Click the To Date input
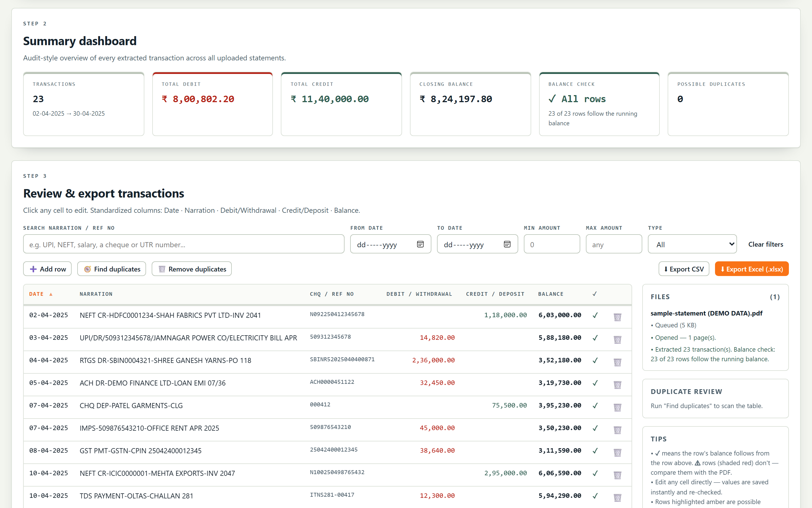 click(477, 244)
